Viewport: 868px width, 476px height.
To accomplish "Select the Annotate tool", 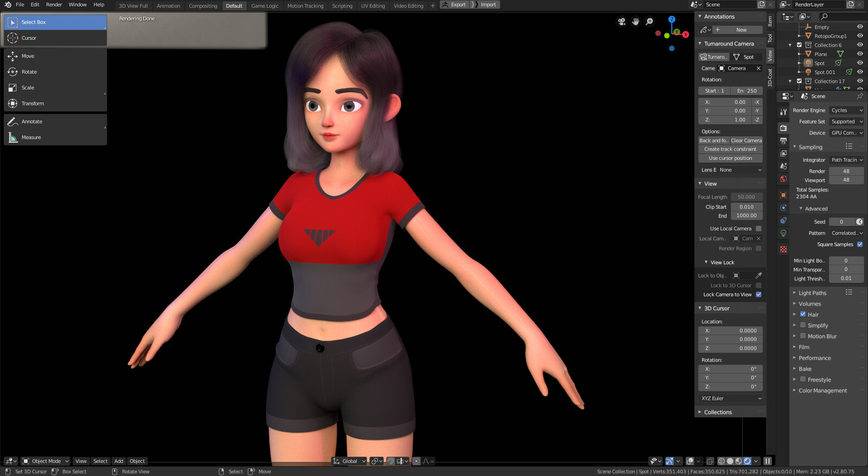I will pos(55,121).
